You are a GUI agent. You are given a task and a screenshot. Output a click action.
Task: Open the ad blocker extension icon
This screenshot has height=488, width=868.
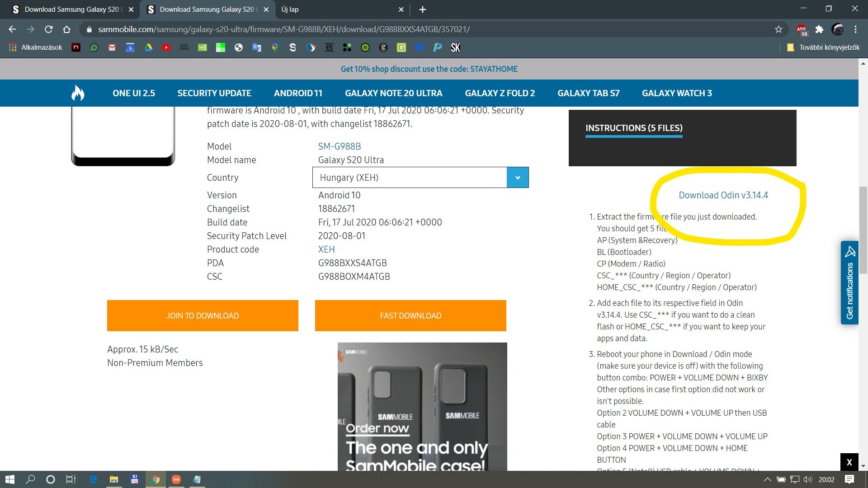tap(802, 30)
